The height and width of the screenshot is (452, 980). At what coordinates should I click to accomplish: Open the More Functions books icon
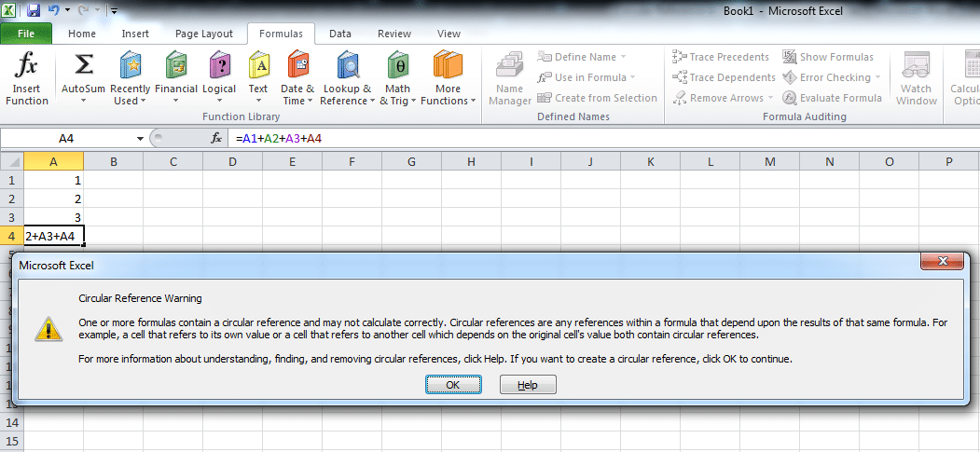449,65
